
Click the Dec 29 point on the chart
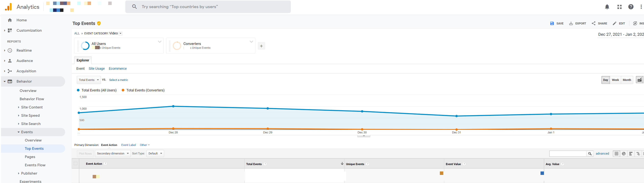tap(268, 108)
